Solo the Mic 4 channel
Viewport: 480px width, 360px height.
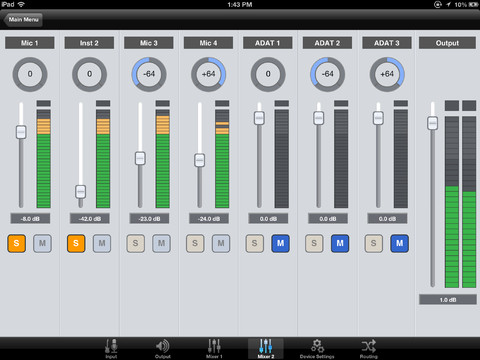[195, 243]
